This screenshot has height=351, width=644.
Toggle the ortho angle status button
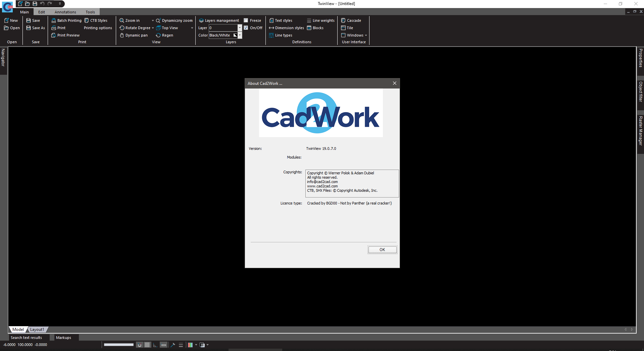pos(155,345)
